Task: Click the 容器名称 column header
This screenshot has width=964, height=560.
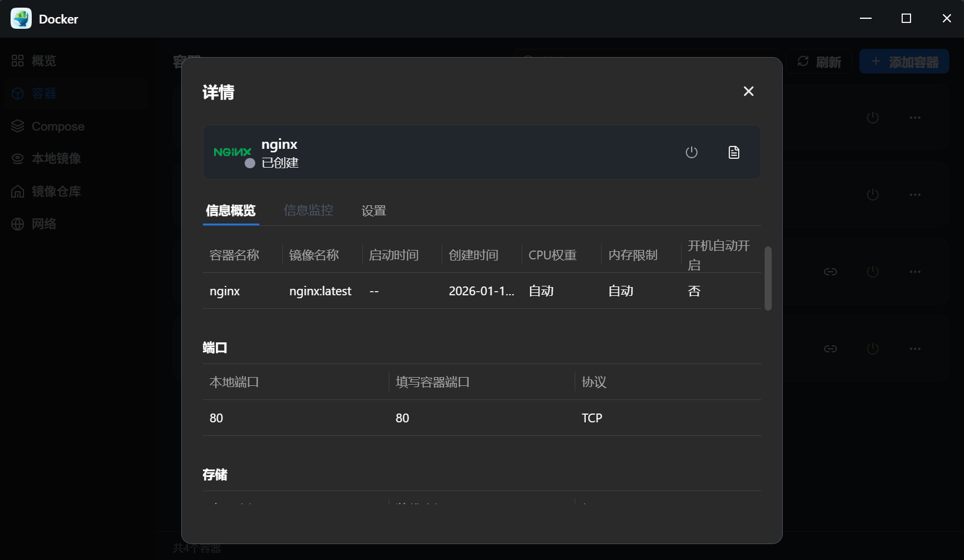Action: 234,255
